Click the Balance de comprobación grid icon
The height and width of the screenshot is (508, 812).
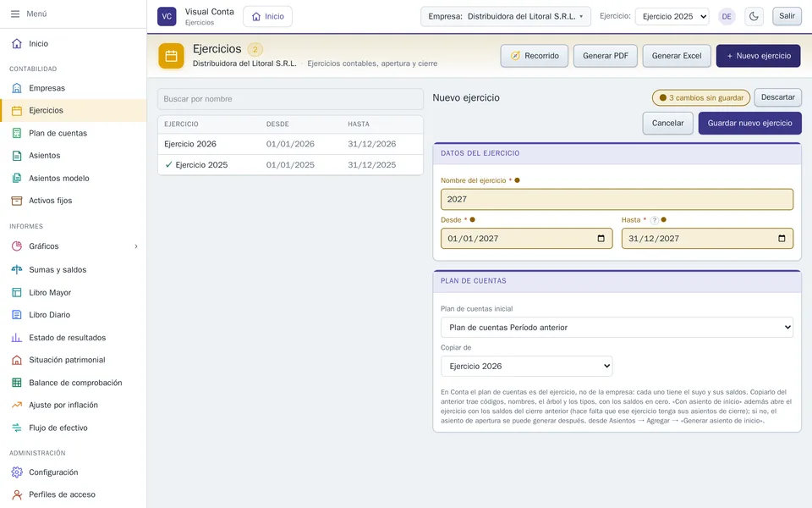(17, 383)
